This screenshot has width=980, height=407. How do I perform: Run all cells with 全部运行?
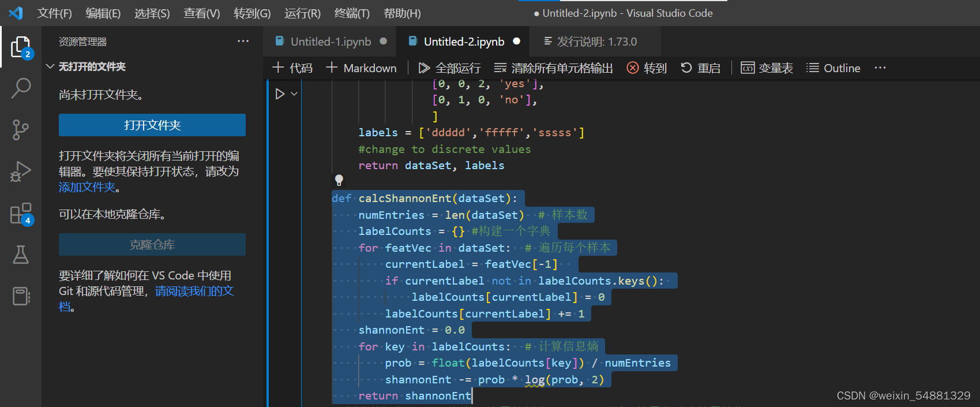pyautogui.click(x=449, y=68)
